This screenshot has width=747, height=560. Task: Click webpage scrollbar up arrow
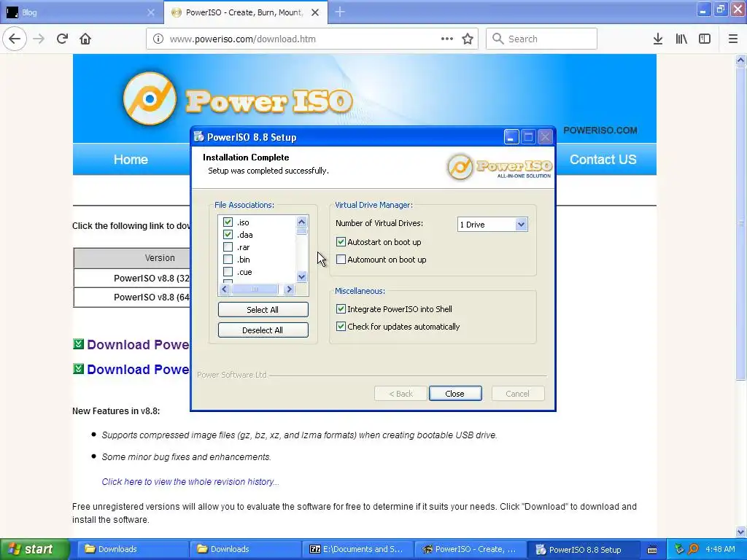point(740,60)
